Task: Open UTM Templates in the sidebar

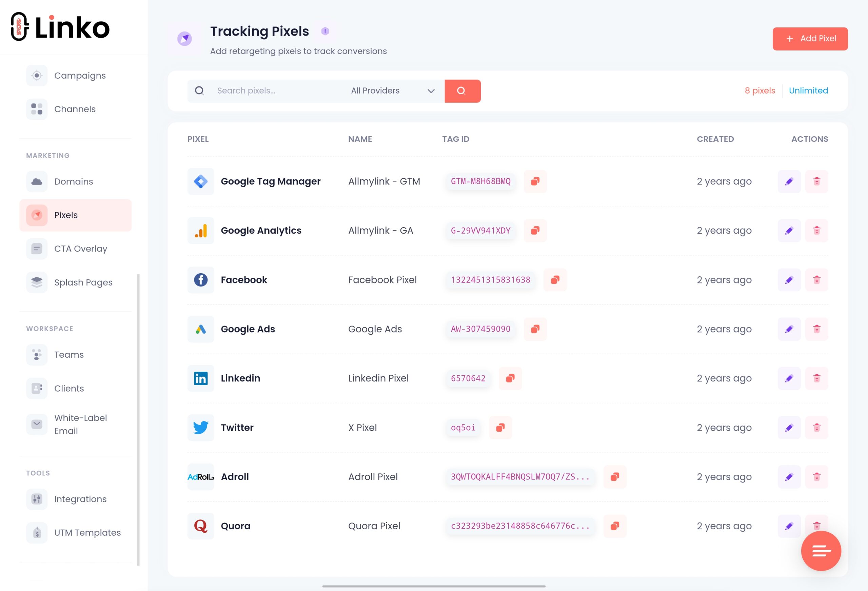Action: point(76,533)
